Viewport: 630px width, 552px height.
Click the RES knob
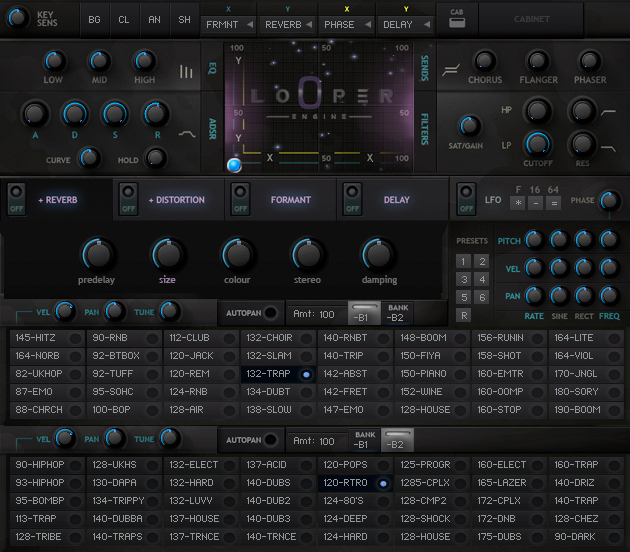pos(582,144)
